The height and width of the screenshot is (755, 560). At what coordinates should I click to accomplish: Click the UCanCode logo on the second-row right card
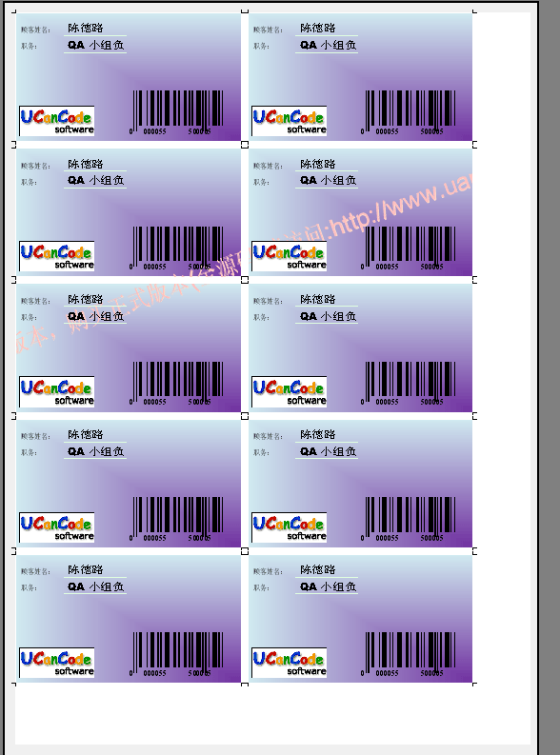coord(289,256)
